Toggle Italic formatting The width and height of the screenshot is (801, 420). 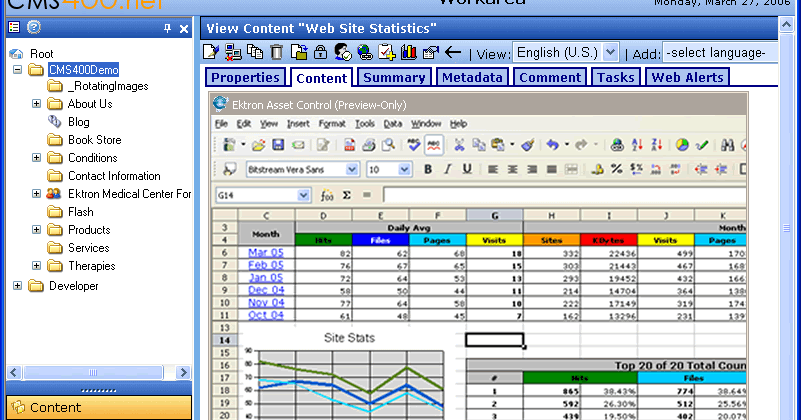pyautogui.click(x=447, y=169)
